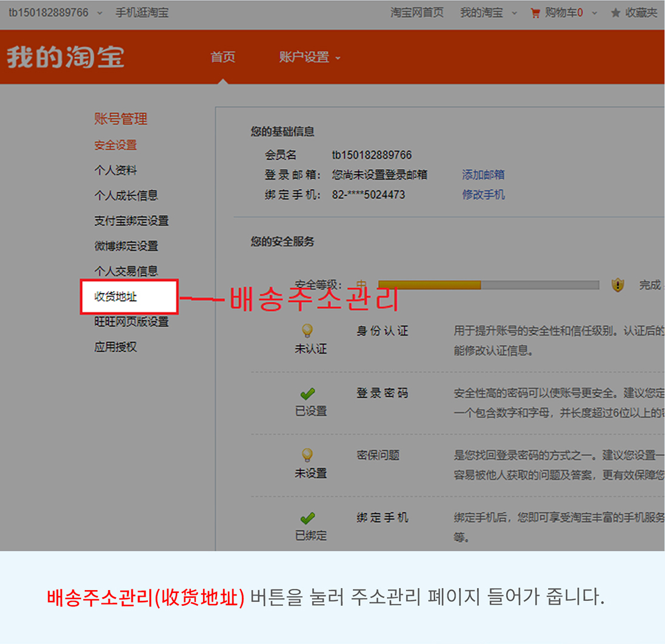Image resolution: width=665 pixels, height=644 pixels.
Task: Select the 首页 navigation tab
Action: (223, 57)
